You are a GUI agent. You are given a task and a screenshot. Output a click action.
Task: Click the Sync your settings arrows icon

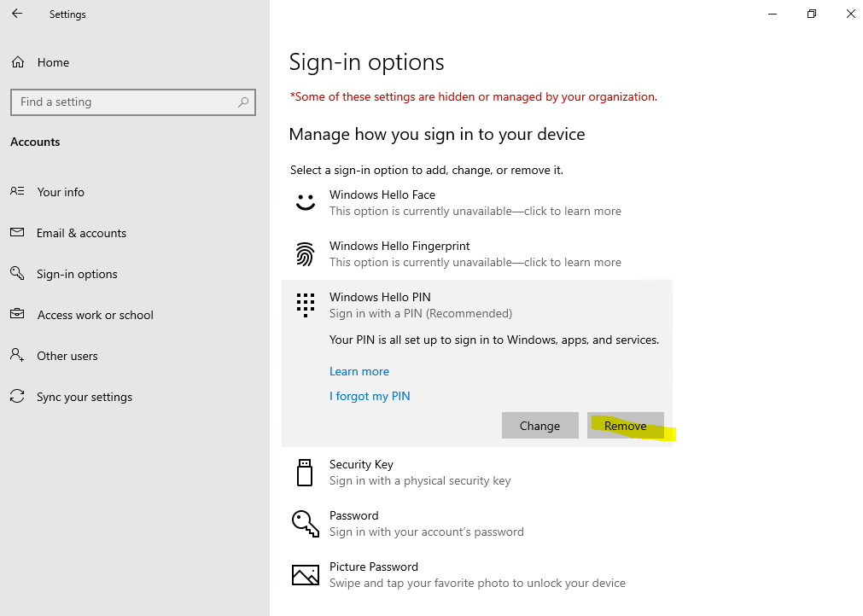[x=17, y=396]
